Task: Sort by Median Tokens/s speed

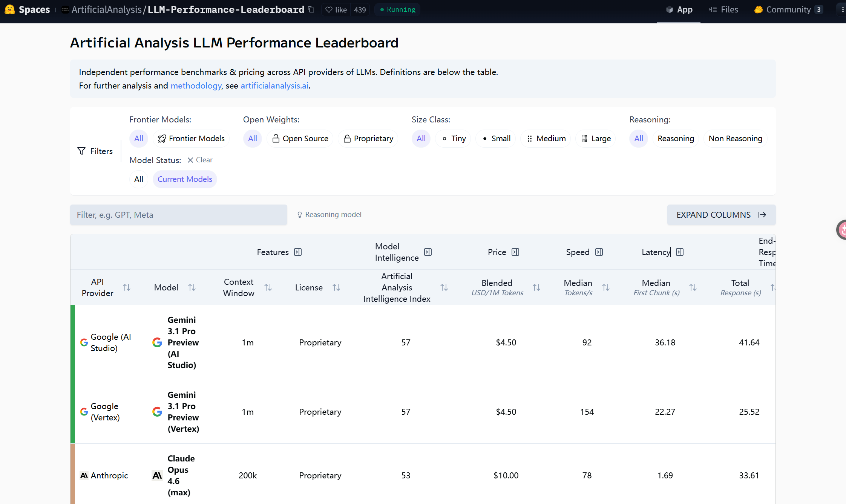Action: click(606, 287)
